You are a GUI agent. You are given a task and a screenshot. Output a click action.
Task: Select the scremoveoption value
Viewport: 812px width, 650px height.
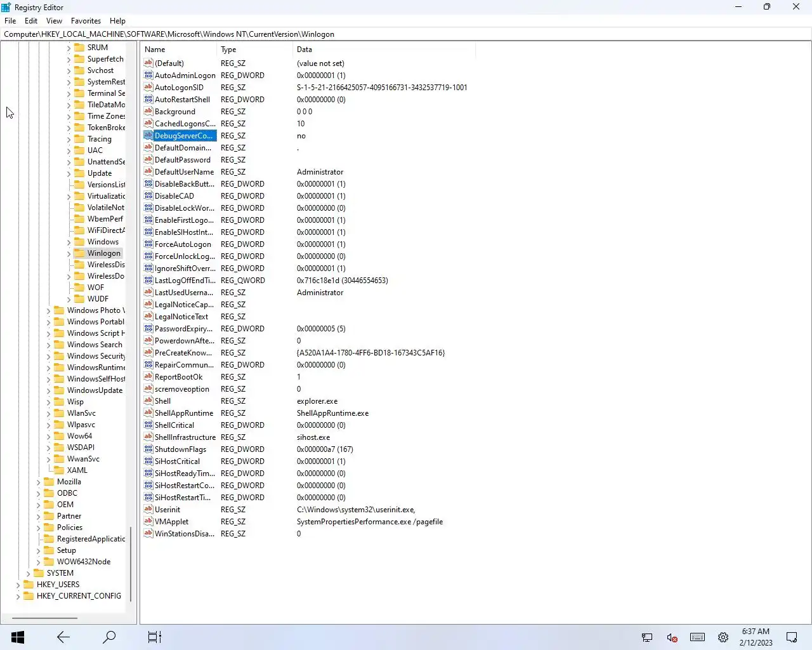coord(182,388)
